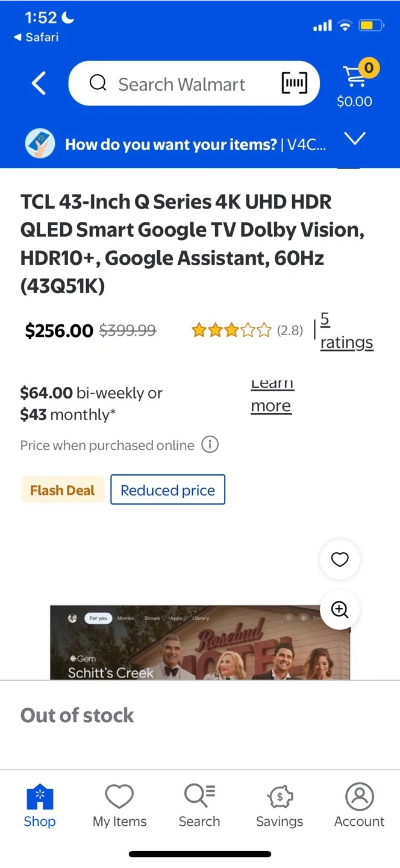
Task: Switch to the Shop tab
Action: [40, 805]
